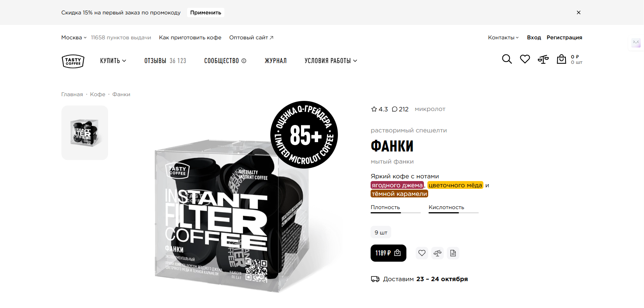Select the product thumbnail image
644x308 pixels.
85,133
